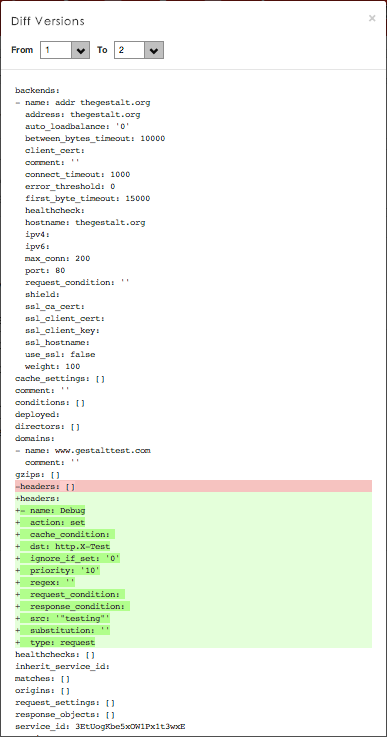387x737 pixels.
Task: Click the 'hostname: thegestalt.org' line
Action: coord(85,222)
